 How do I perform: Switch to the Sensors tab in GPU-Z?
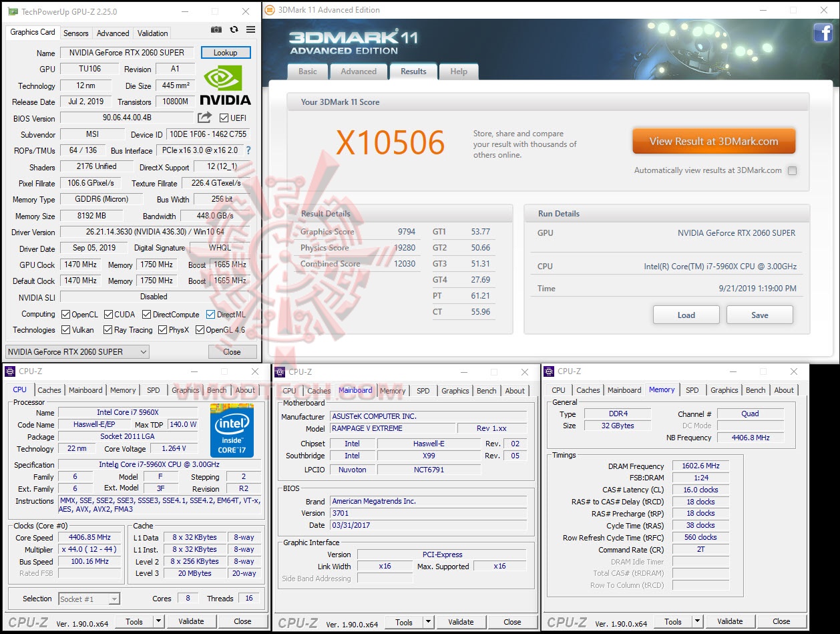click(75, 33)
